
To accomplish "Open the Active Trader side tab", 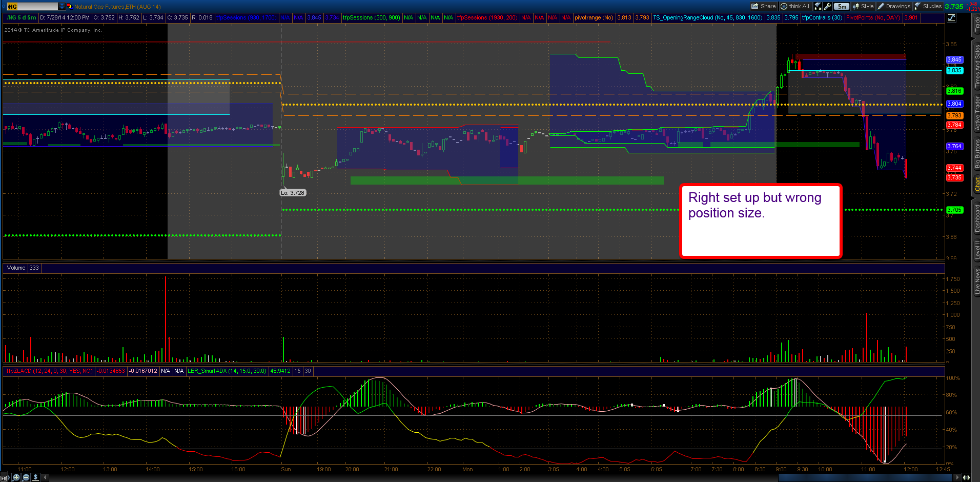I will [x=976, y=113].
